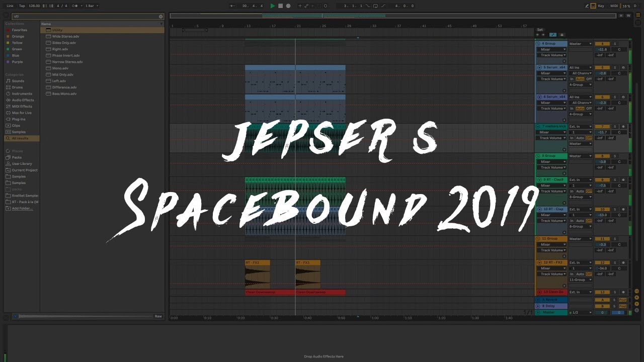Arm track 10 RT - Clap for recording

click(x=623, y=209)
